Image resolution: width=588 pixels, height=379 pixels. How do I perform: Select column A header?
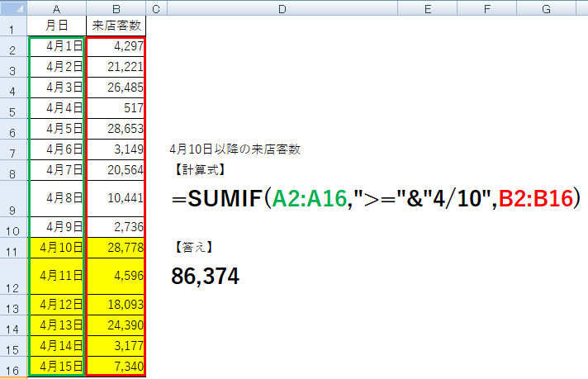(56, 8)
